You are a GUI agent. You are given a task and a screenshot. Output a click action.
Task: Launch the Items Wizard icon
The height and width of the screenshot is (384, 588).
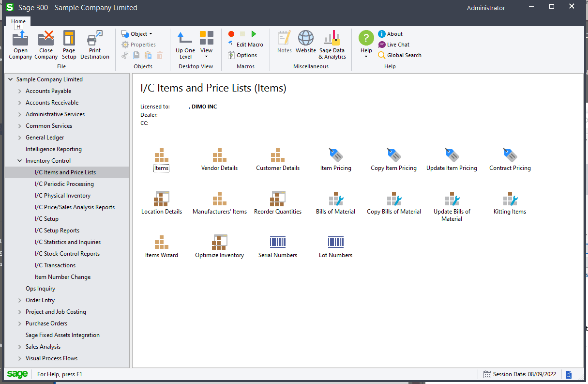point(162,243)
